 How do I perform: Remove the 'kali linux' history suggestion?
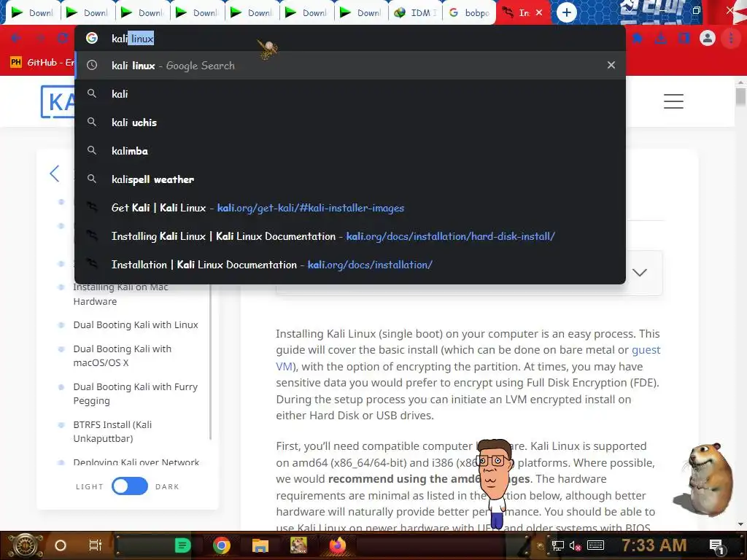(611, 65)
